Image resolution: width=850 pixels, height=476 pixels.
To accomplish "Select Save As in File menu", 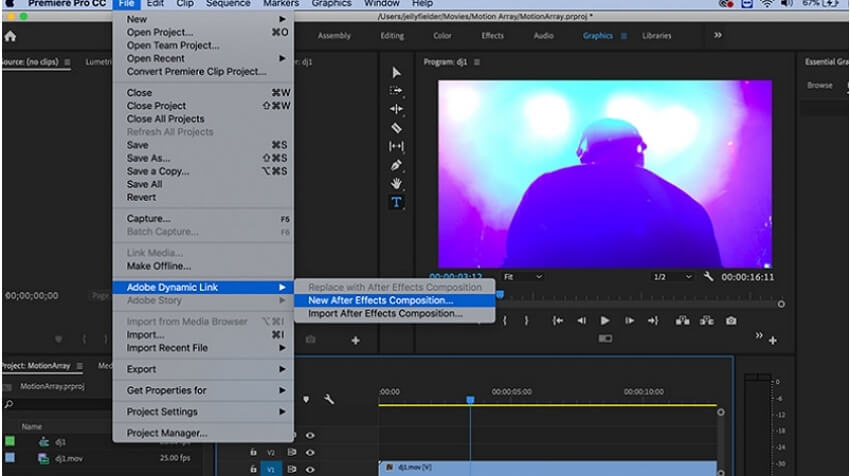I will (x=204, y=158).
